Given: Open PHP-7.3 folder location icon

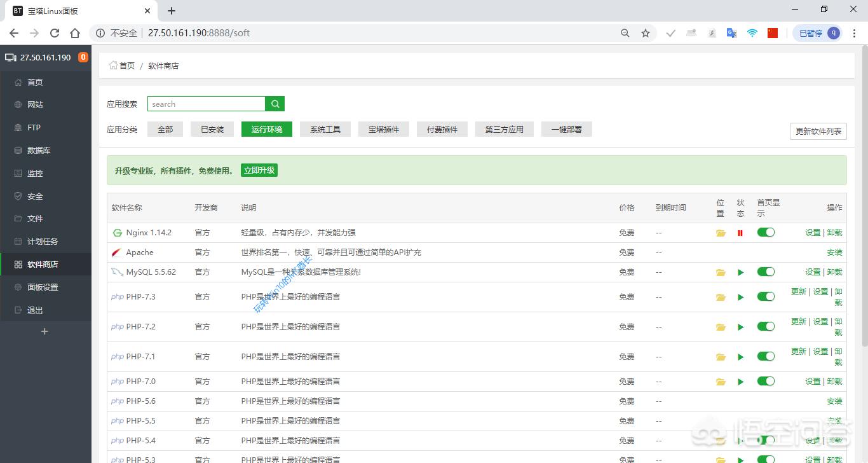Looking at the screenshot, I should [721, 298].
